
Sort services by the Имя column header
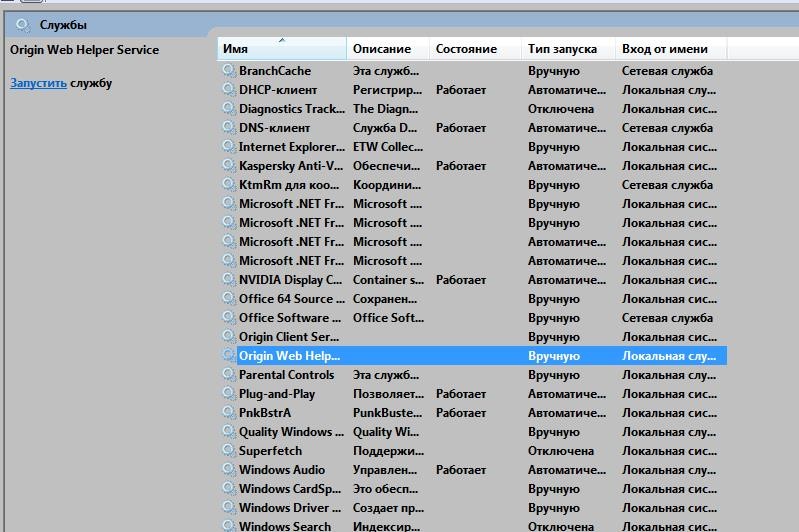(x=282, y=49)
